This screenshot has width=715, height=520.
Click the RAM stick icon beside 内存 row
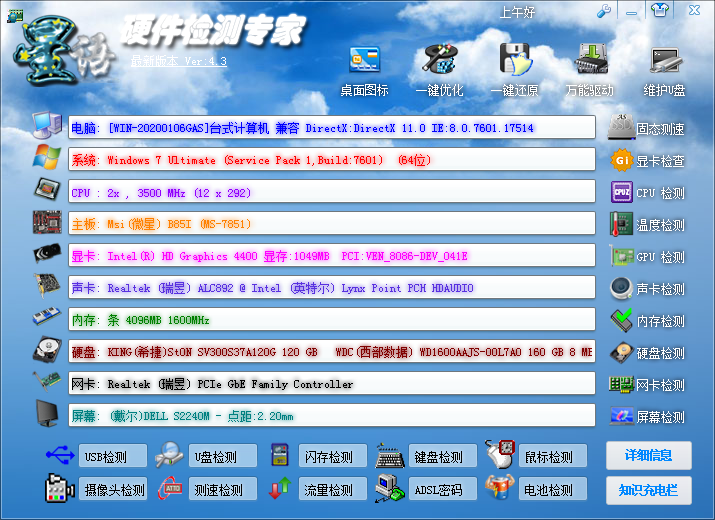47,316
